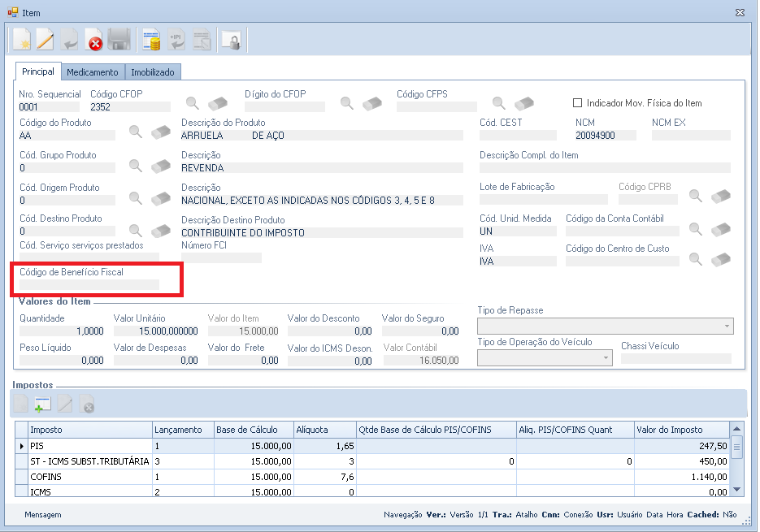
Task: Click the green plus icon under Impostos
Action: 43,404
